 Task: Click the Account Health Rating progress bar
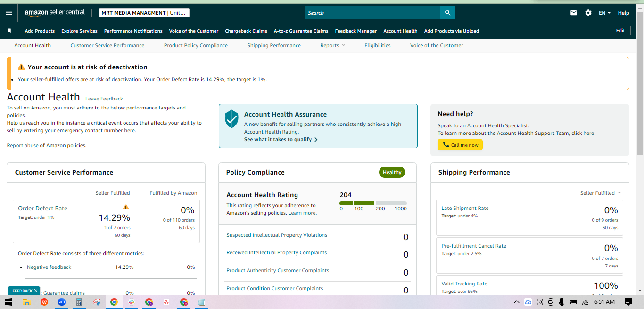tap(373, 203)
